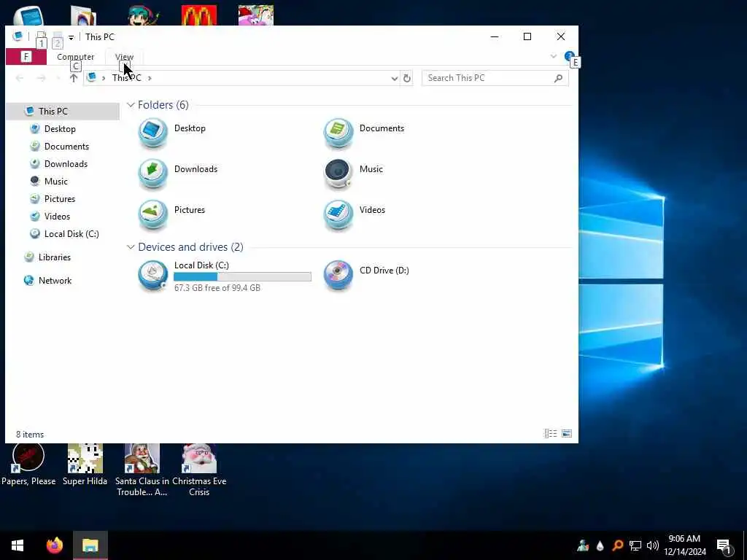The width and height of the screenshot is (747, 560).
Task: Open the Computer ribbon tab
Action: (75, 57)
